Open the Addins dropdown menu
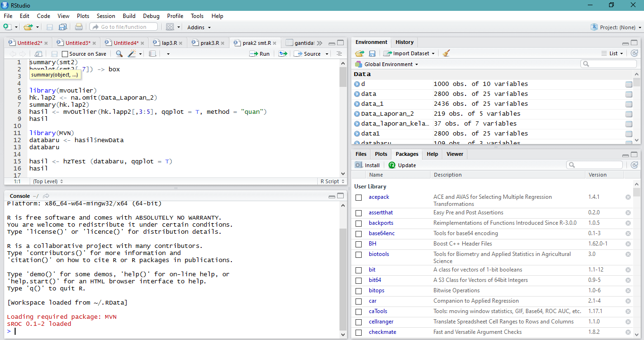The image size is (644, 340). coord(199,27)
